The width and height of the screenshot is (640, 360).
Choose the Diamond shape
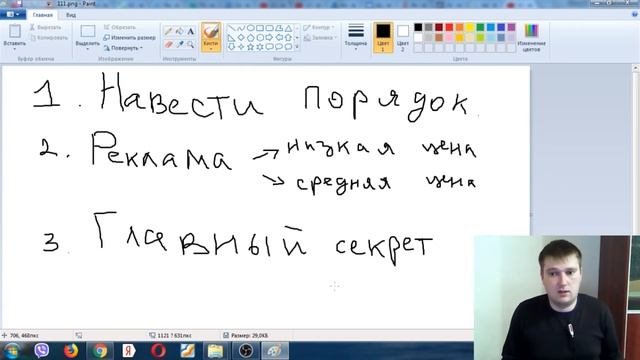tap(241, 38)
